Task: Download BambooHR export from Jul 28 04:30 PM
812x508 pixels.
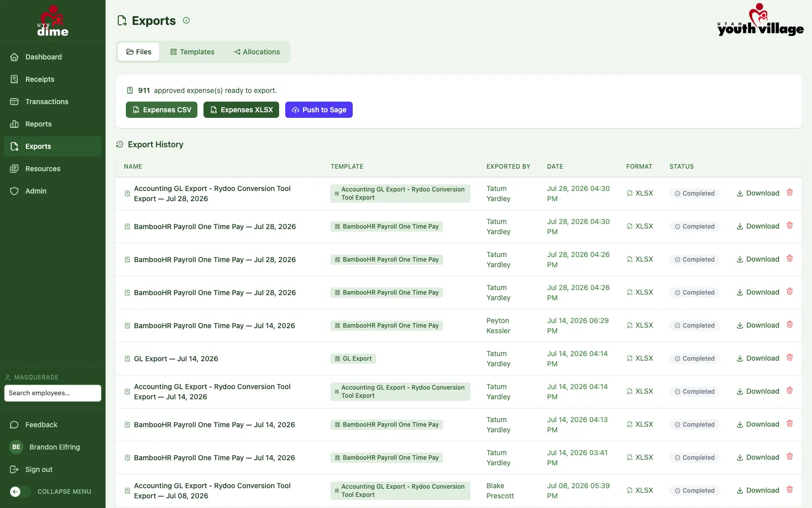Action: 758,226
